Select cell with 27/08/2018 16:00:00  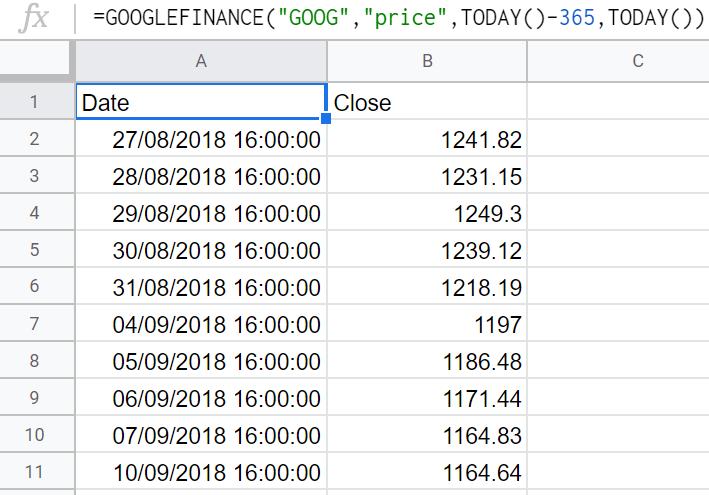point(201,139)
